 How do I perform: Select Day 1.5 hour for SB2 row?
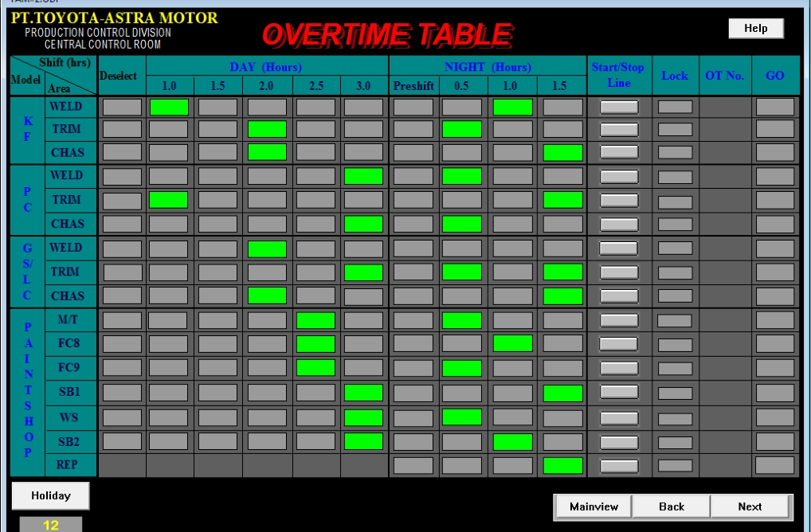[x=217, y=441]
